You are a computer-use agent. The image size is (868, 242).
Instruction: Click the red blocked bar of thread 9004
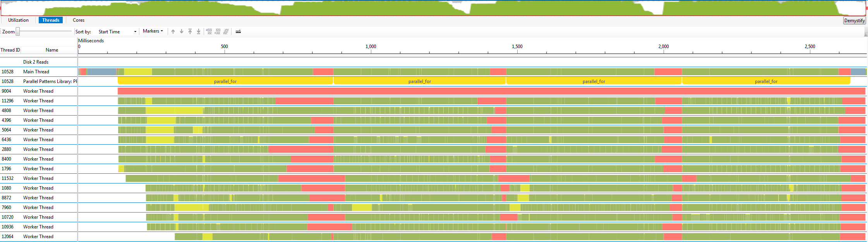tap(491, 91)
